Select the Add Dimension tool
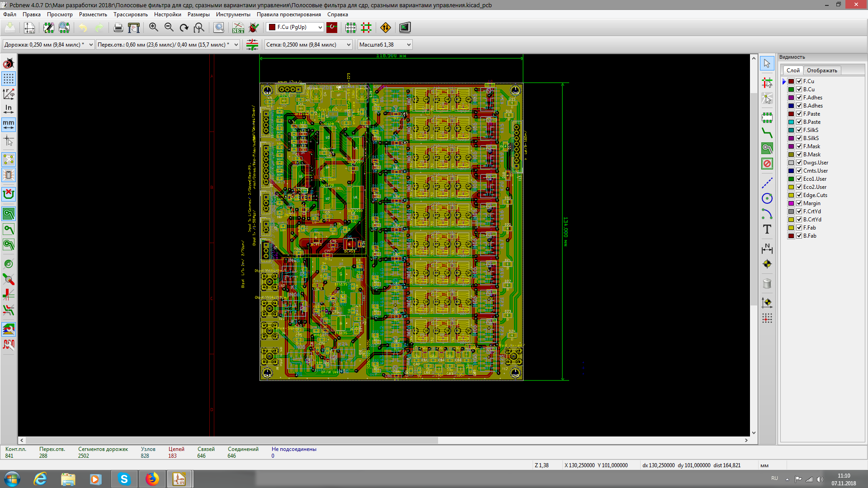Image resolution: width=868 pixels, height=488 pixels. [x=767, y=248]
